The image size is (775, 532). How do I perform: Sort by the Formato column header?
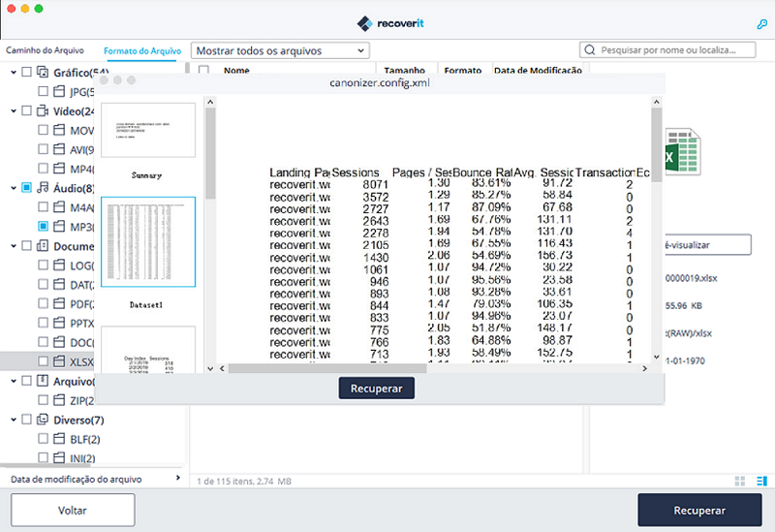(463, 70)
